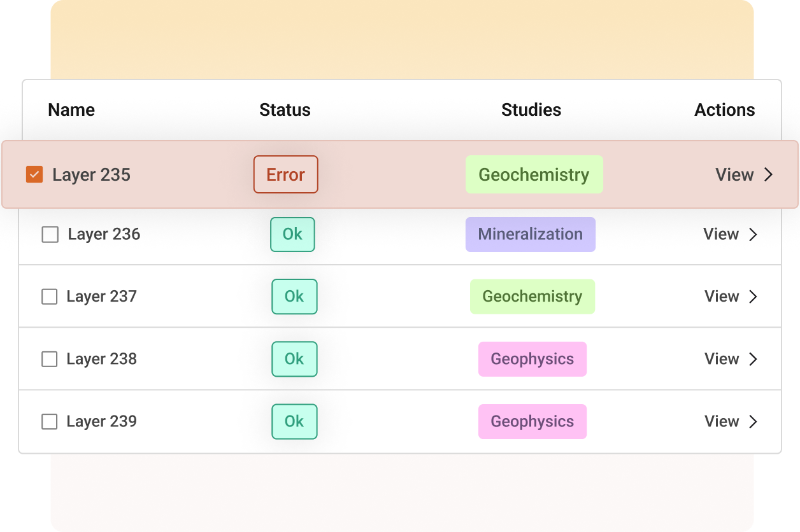Tick the Layer 238 checkbox

coord(49,360)
